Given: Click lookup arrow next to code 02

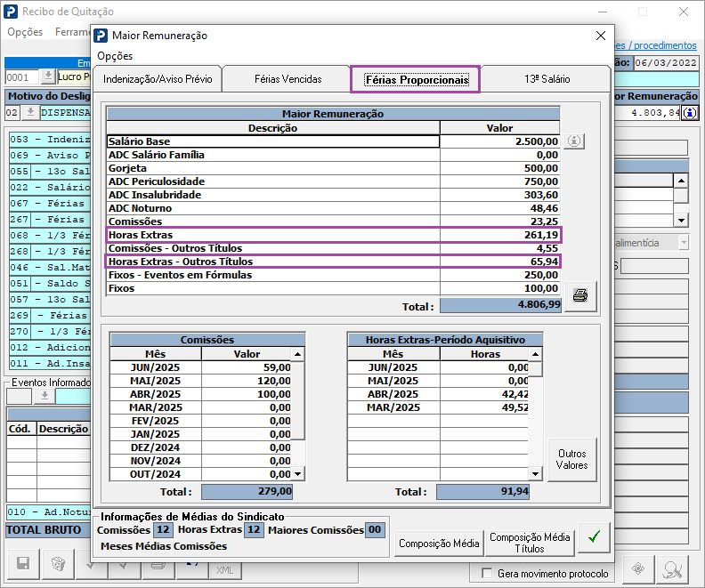Looking at the screenshot, I should click(x=30, y=112).
